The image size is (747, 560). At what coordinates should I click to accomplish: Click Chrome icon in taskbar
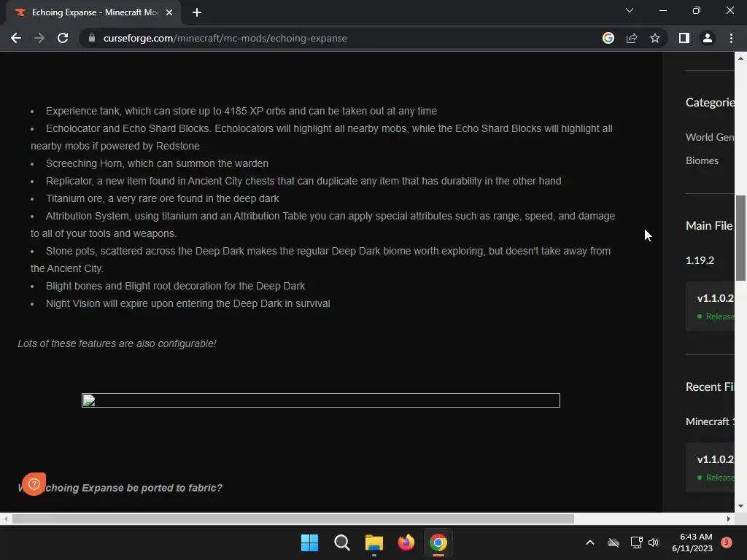coord(438,542)
